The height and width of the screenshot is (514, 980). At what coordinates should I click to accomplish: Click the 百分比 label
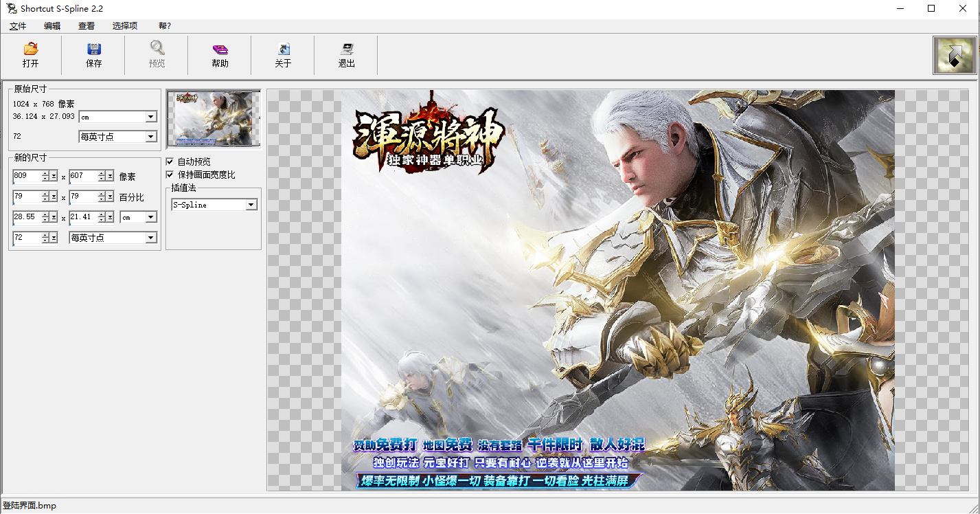[x=131, y=197]
